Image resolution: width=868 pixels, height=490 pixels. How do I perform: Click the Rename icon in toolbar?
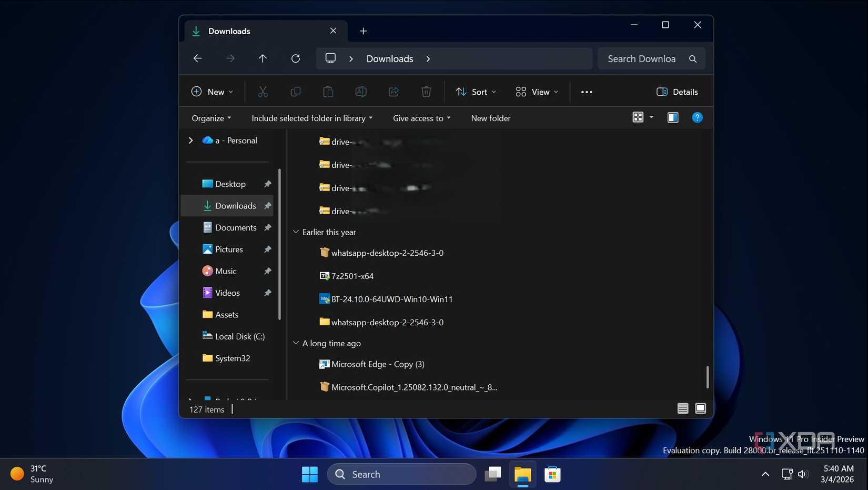click(361, 92)
